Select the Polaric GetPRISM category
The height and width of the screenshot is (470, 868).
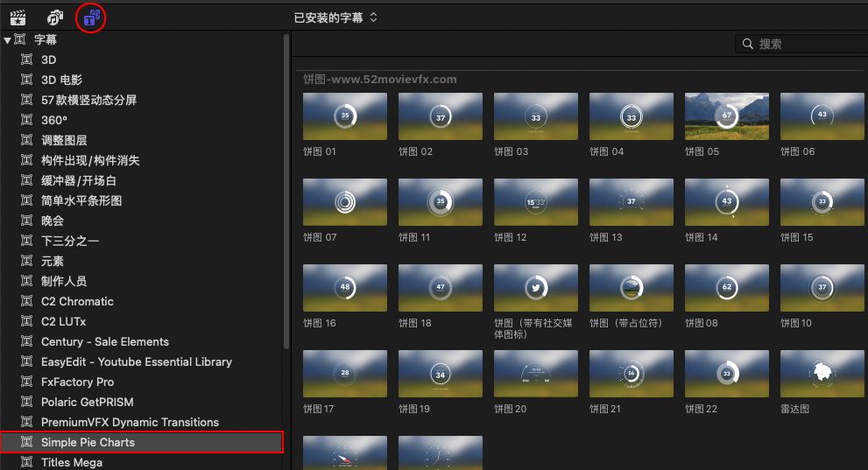pos(141,402)
